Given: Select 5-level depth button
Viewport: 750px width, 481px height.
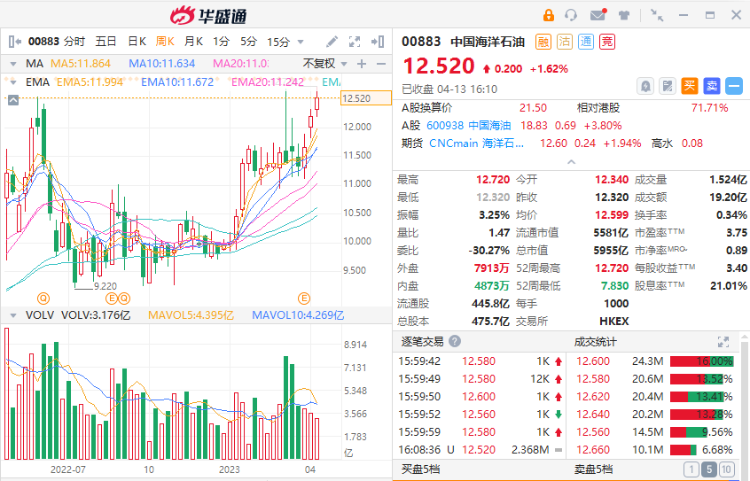Looking at the screenshot, I should pyautogui.click(x=709, y=469).
